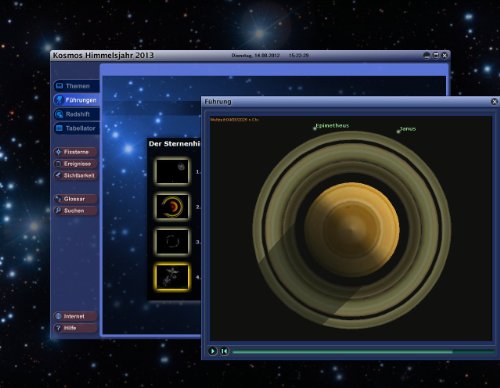Select the second thumbnail with orange crescent
This screenshot has width=500, height=388.
(x=172, y=207)
